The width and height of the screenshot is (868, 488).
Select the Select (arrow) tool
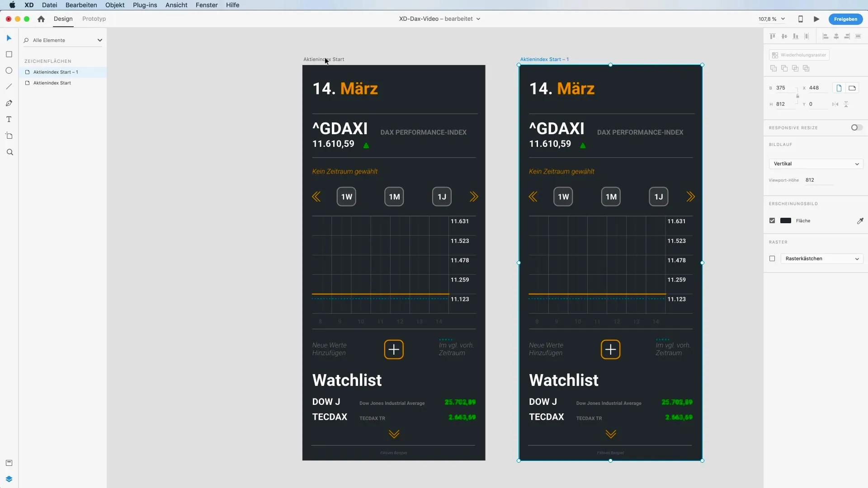click(x=9, y=38)
